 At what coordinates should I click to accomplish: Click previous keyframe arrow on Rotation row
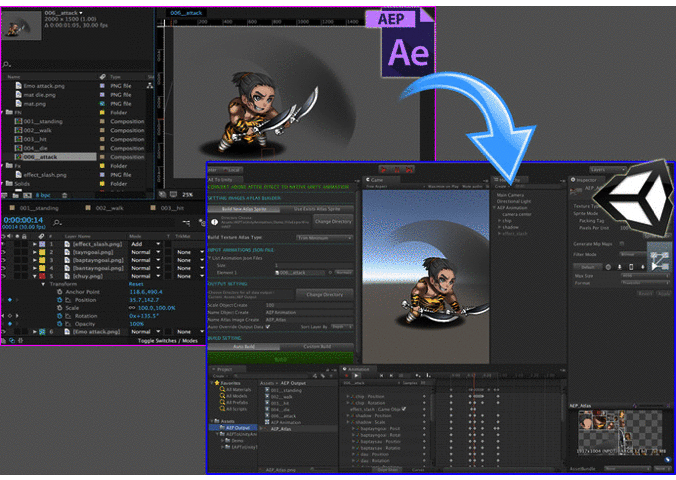point(4,316)
